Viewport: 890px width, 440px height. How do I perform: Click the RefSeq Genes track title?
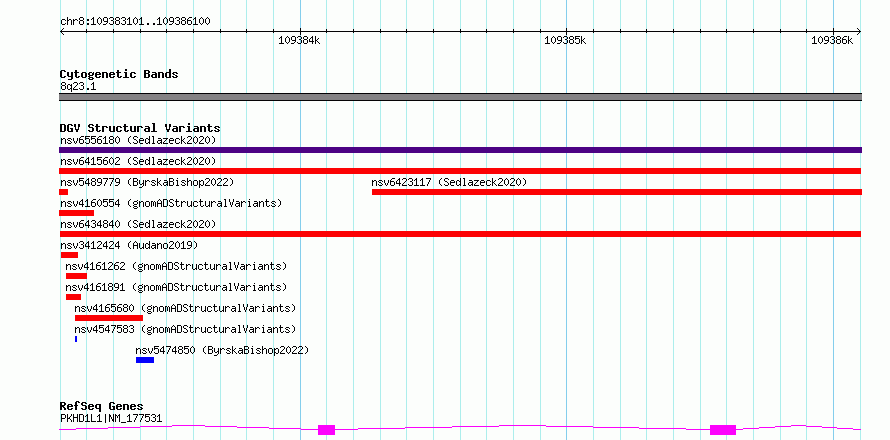pos(101,407)
